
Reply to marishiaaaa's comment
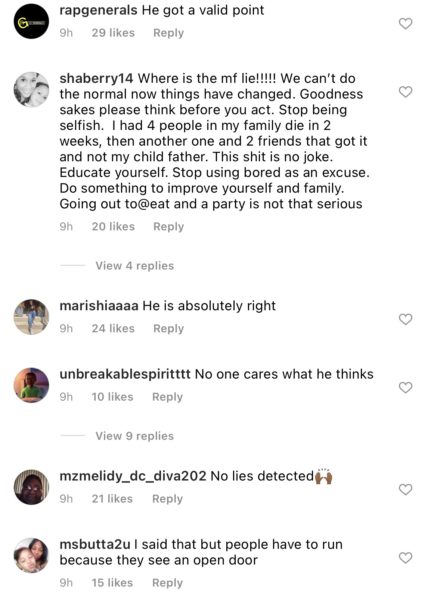point(168,329)
